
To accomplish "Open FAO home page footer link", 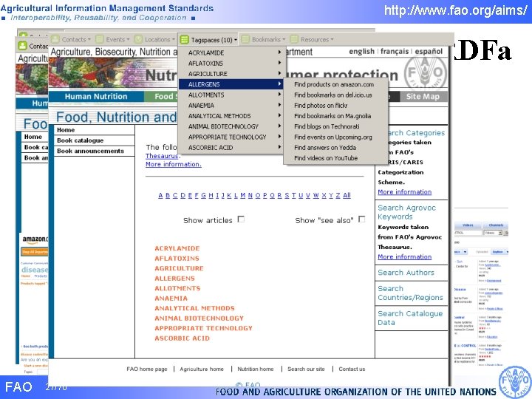I will click(x=147, y=369).
